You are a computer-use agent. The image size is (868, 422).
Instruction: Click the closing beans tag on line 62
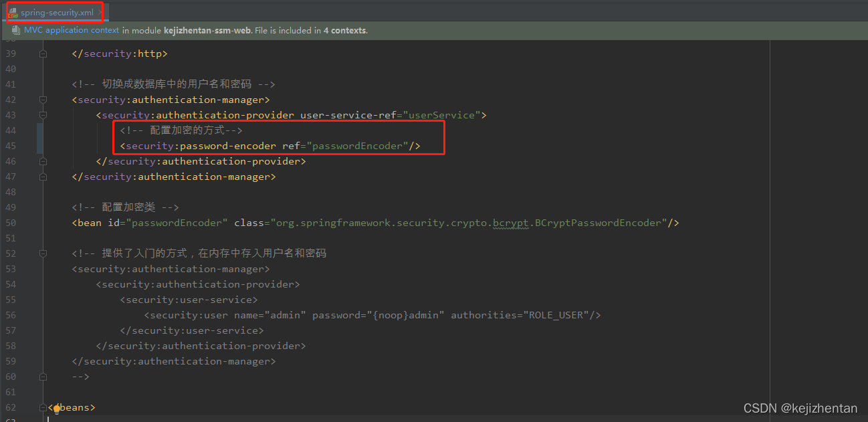72,407
